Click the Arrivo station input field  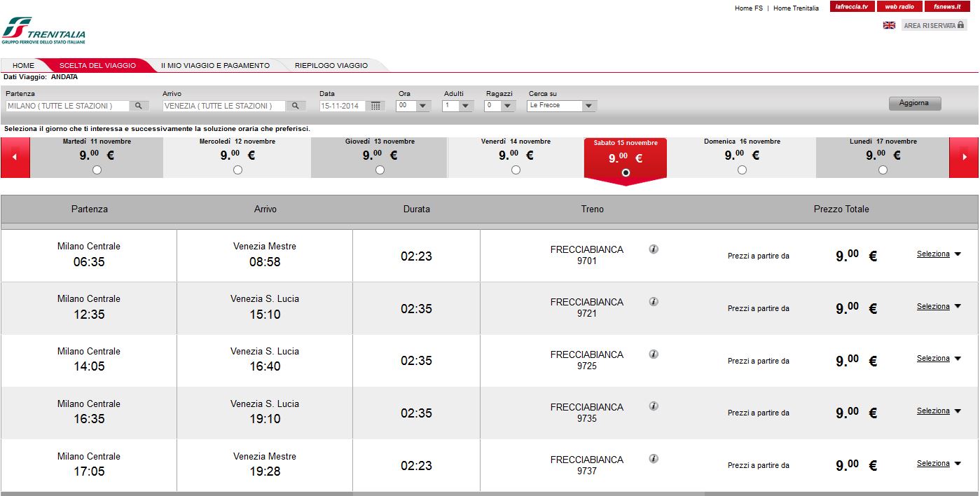pos(224,106)
